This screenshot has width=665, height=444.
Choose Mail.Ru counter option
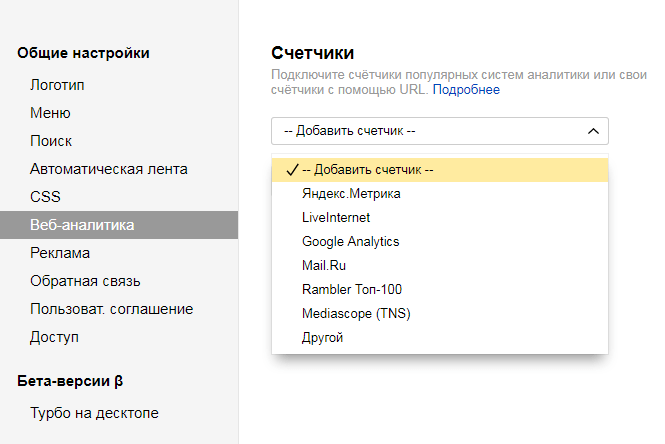click(x=323, y=265)
